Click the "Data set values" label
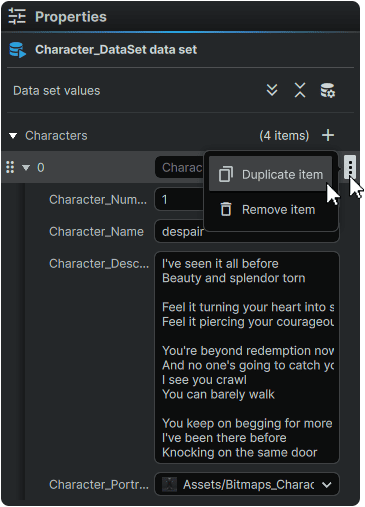The width and height of the screenshot is (365, 507). click(57, 91)
